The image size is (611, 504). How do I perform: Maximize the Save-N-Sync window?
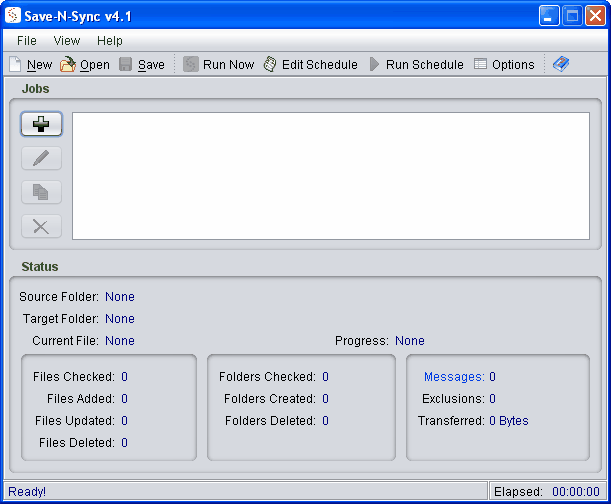pos(572,16)
